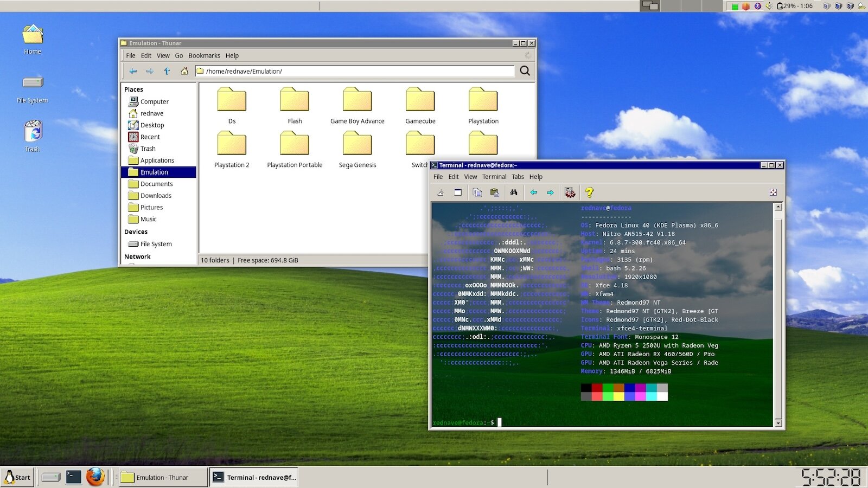The height and width of the screenshot is (488, 868).
Task: Click the volume speaker tray icon
Action: pos(769,6)
